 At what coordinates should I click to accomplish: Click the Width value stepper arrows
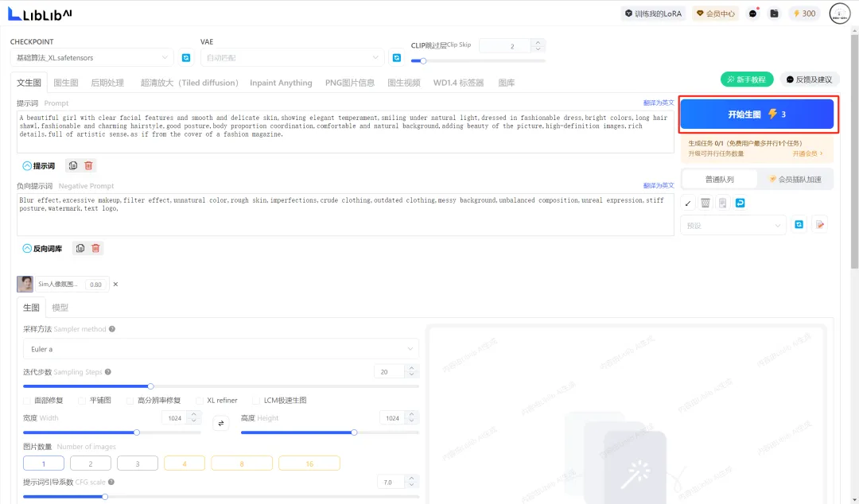pos(193,417)
